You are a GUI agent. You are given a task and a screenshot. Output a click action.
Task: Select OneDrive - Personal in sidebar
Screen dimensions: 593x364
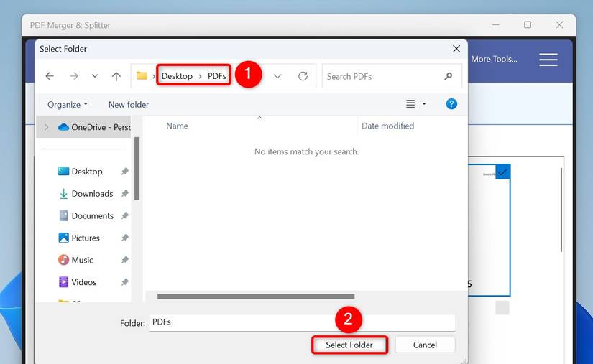click(x=95, y=127)
